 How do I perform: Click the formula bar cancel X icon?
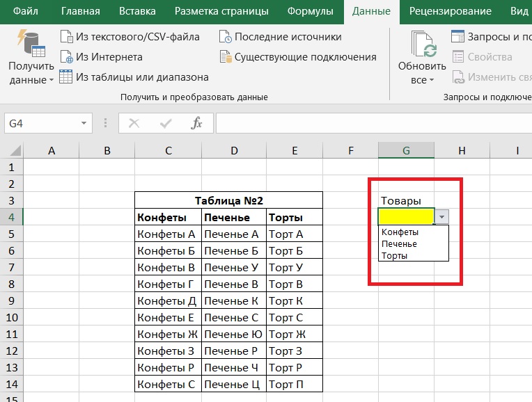tap(134, 123)
